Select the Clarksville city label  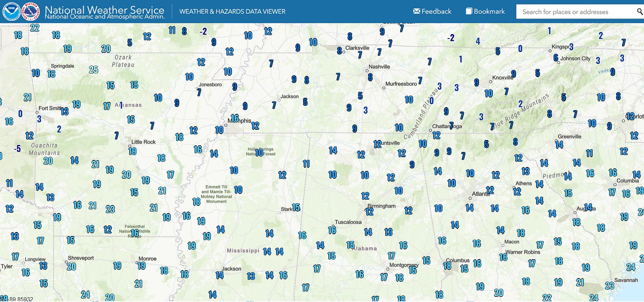[x=357, y=48]
